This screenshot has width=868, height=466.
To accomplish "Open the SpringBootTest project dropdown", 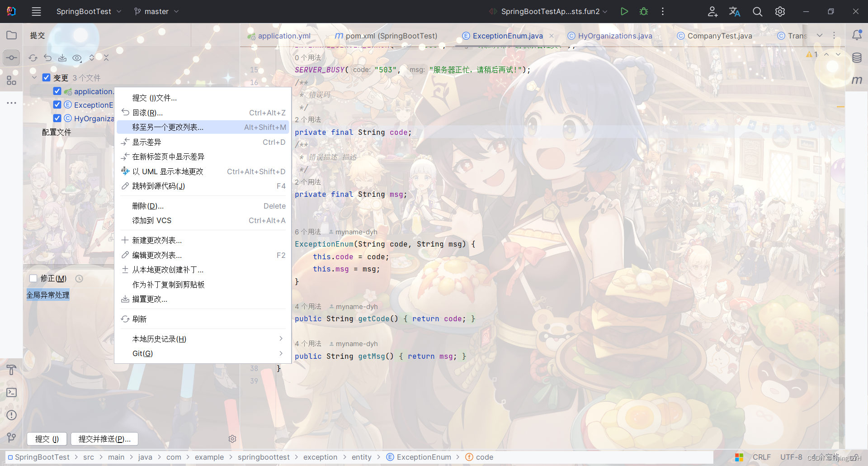I will (89, 11).
